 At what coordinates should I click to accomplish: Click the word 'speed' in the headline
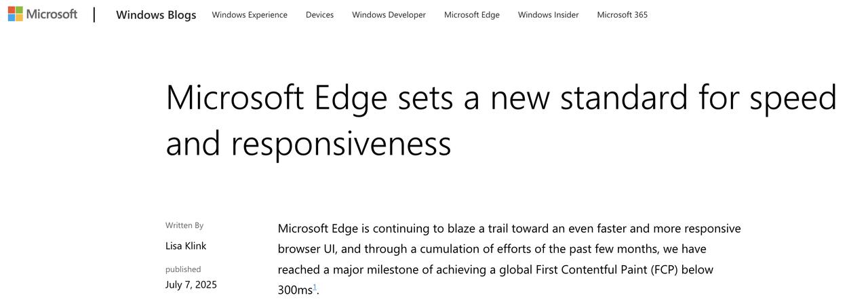click(793, 98)
